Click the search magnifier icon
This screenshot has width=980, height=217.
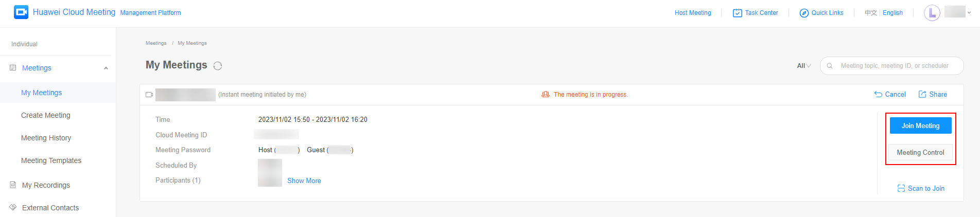pos(830,66)
